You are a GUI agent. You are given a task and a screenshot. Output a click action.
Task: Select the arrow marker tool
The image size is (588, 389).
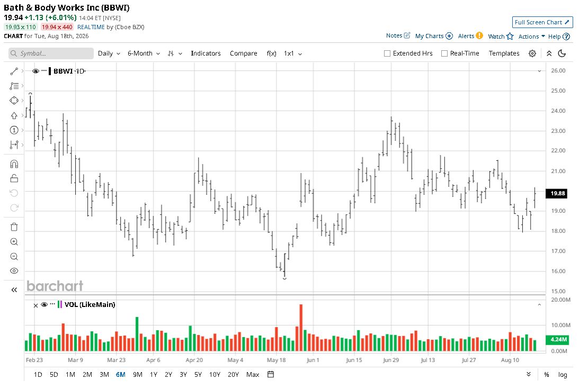[14, 115]
